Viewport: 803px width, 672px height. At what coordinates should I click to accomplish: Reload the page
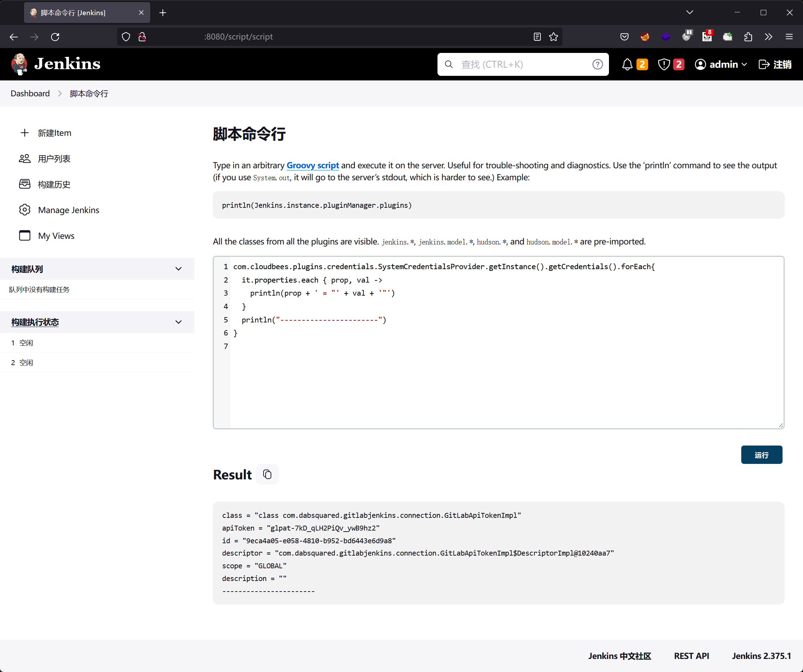click(55, 37)
